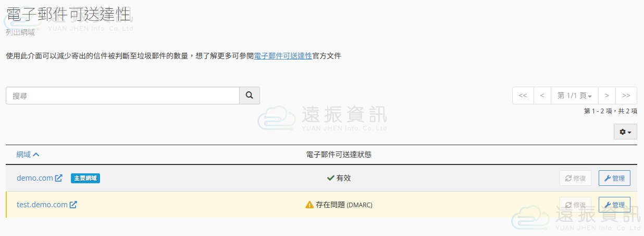Click the magnifying glass search button
The image size is (644, 236).
(249, 96)
